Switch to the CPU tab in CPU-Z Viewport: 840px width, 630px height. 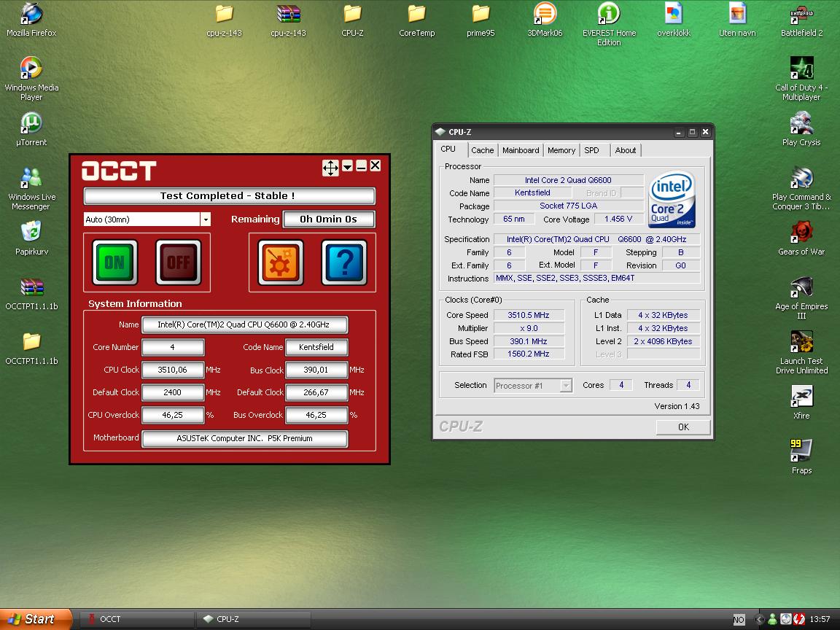pyautogui.click(x=448, y=149)
